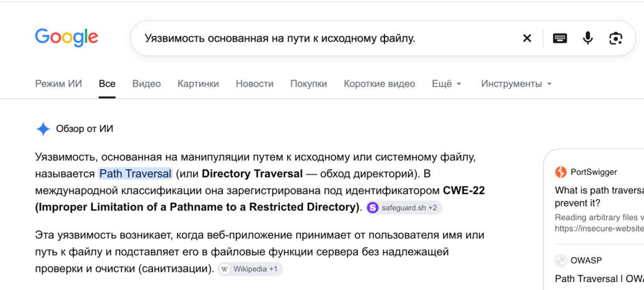This screenshot has height=290, width=644.
Task: Open Wikipedia +1 source chip
Action: click(250, 269)
